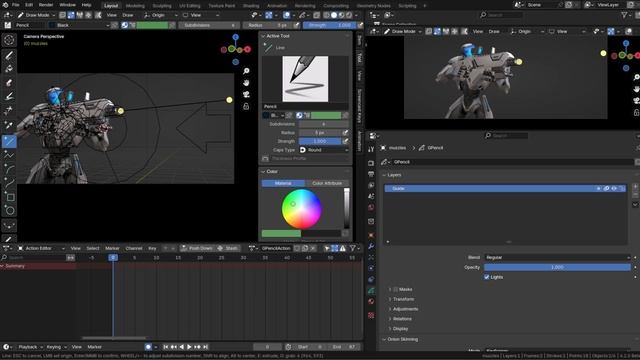
Task: Select the Curve tool in left toolbar
Action: coord(9,183)
